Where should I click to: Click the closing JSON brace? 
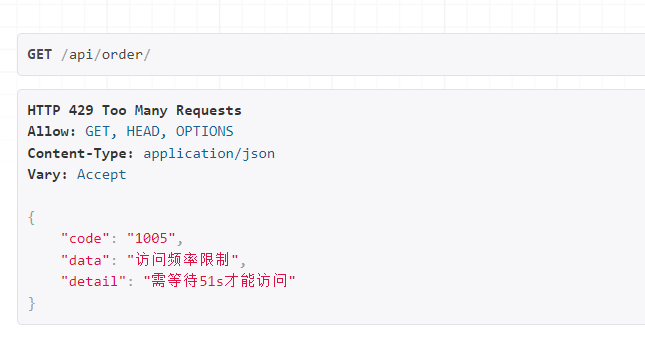31,304
